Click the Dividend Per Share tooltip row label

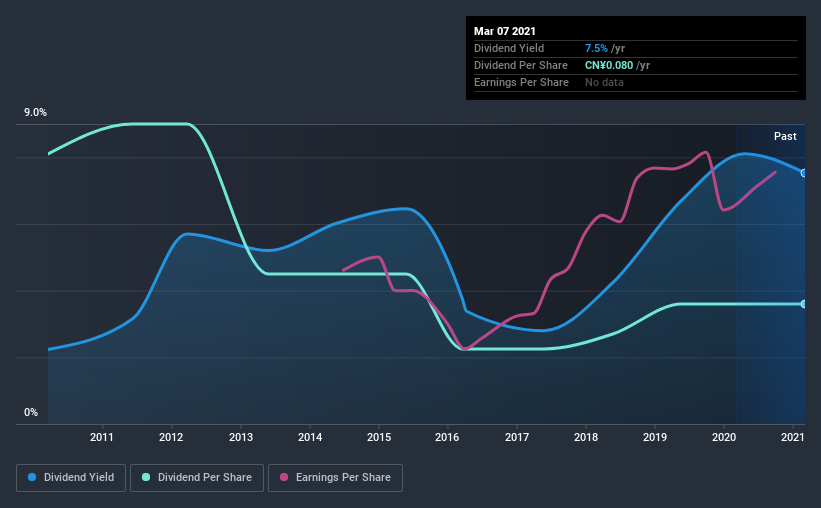(521, 65)
